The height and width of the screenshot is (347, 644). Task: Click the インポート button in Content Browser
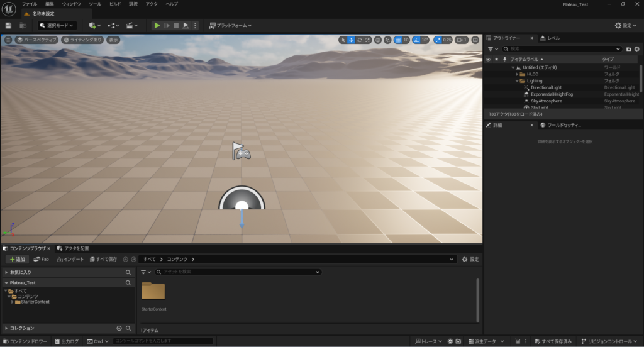70,259
